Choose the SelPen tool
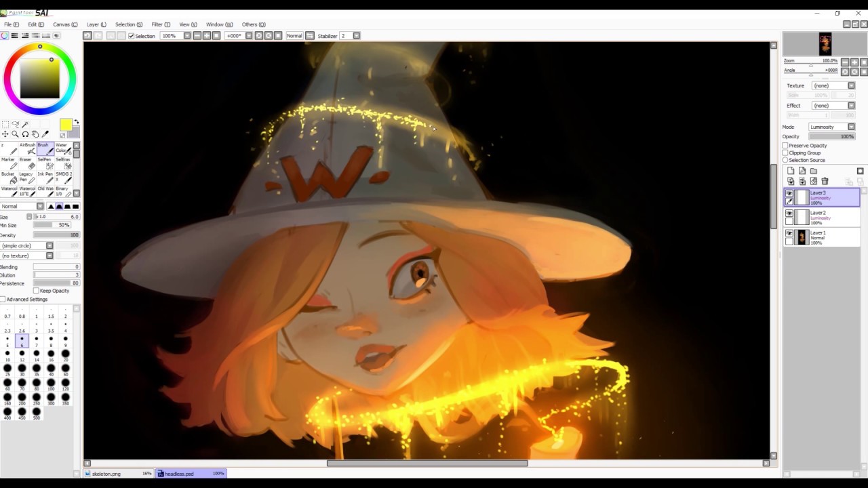The image size is (868, 488). point(45,164)
